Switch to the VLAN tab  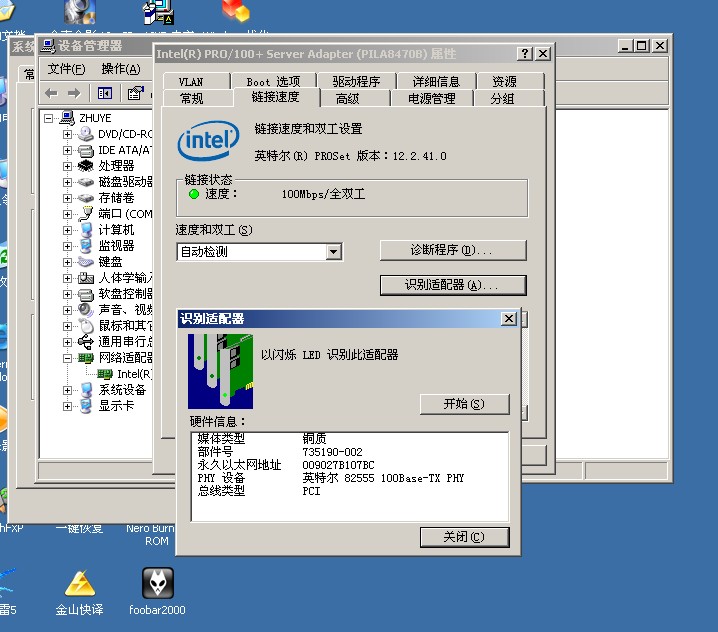[x=191, y=82]
